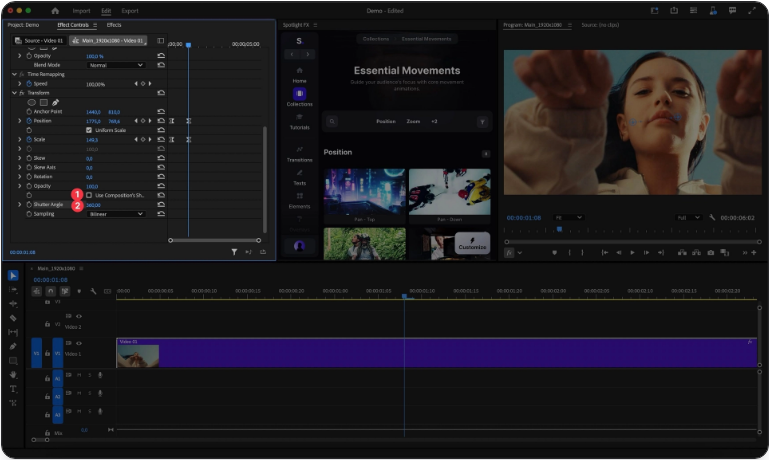Image resolution: width=769 pixels, height=460 pixels.
Task: Pick the Razor tool
Action: (x=13, y=318)
